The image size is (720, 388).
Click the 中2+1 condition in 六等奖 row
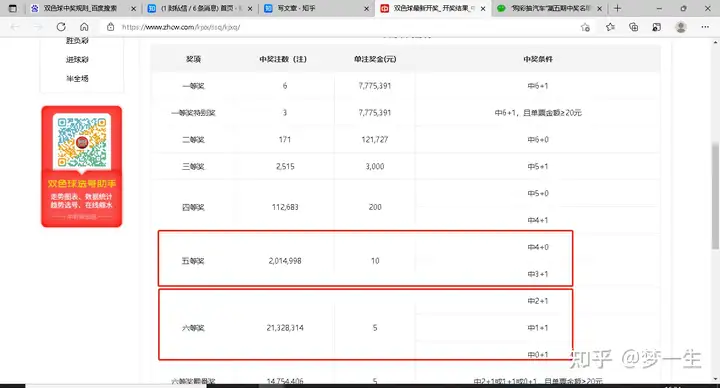coord(538,301)
